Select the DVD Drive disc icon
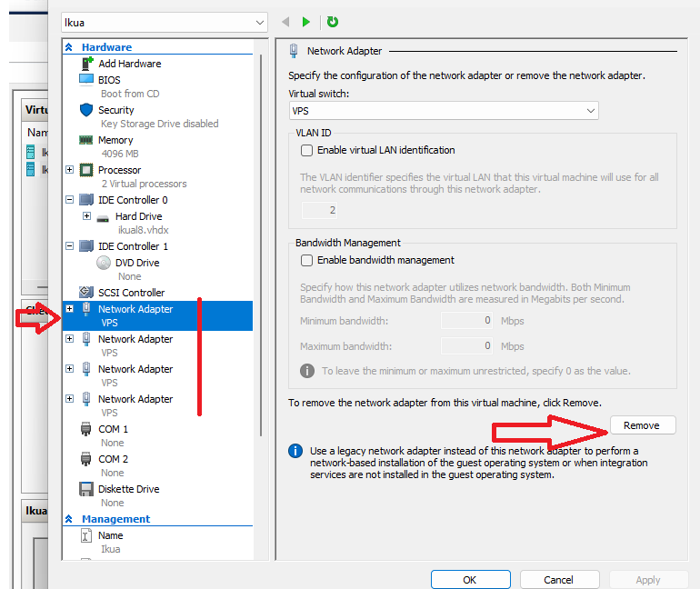700x589 pixels. point(104,263)
